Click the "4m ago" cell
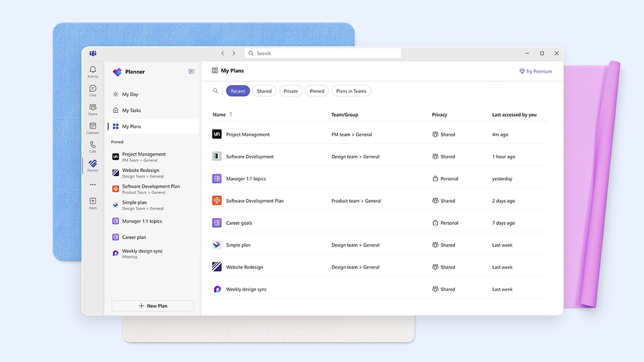The height and width of the screenshot is (362, 644). tap(500, 135)
